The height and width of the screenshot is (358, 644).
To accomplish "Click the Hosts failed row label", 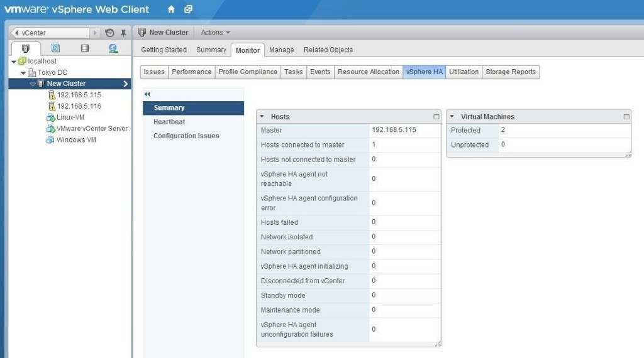I will 279,222.
